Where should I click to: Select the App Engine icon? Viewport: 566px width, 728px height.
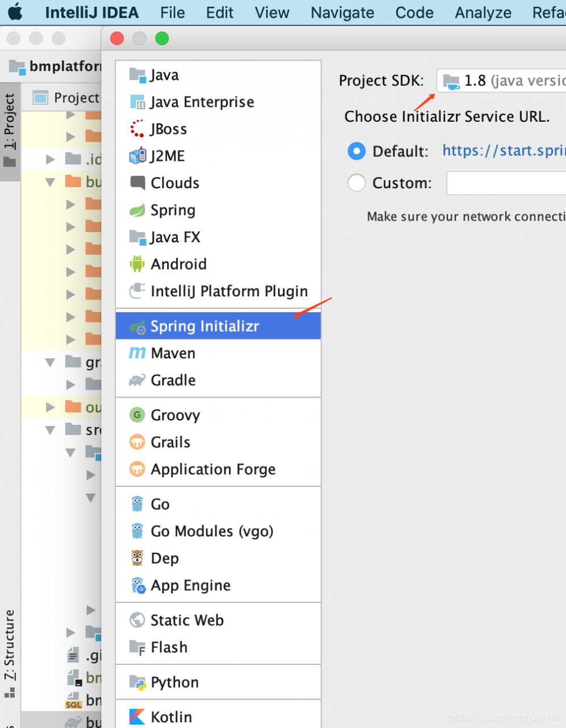point(138,585)
